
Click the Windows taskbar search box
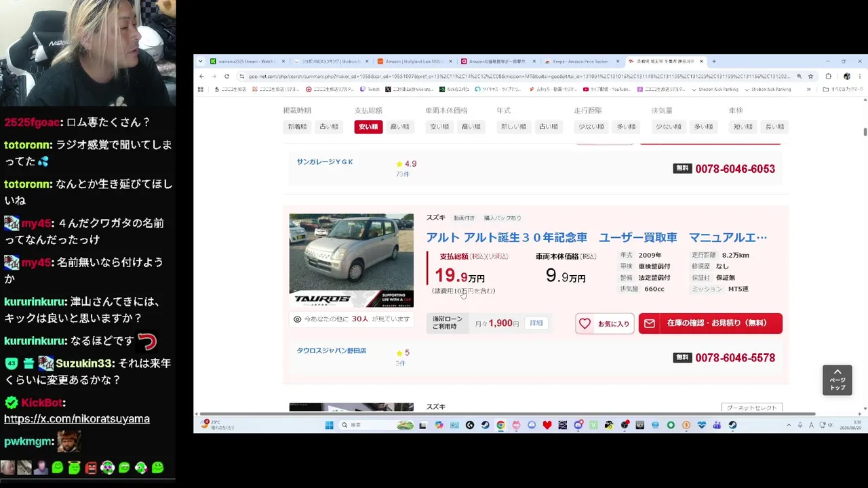click(x=376, y=425)
